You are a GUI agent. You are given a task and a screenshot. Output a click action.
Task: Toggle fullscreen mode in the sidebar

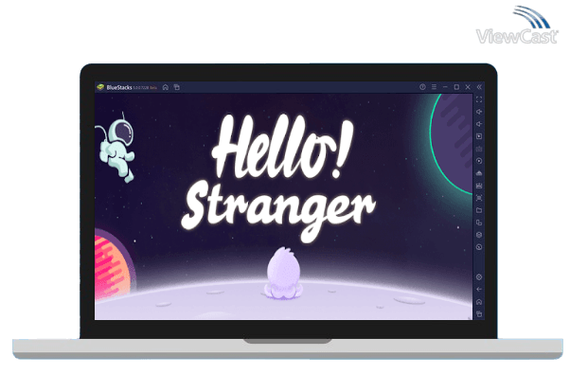point(479,99)
